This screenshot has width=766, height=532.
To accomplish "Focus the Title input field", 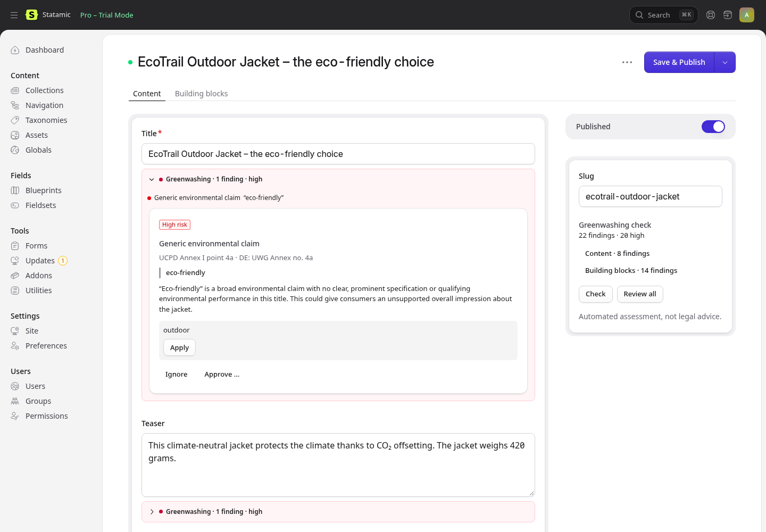I will [x=338, y=154].
